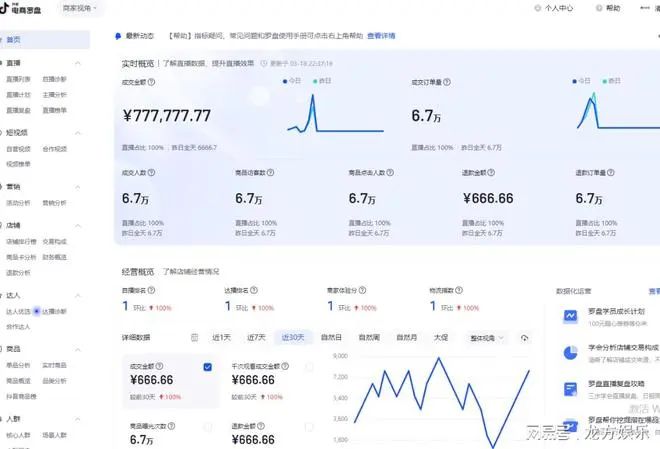660x449 pixels.
Task: Collapse the 人群 sidebar section
Action: pos(78,419)
